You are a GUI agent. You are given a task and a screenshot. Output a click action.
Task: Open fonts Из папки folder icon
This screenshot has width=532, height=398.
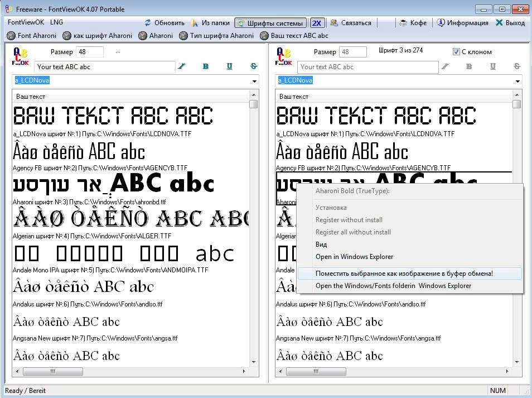(195, 23)
